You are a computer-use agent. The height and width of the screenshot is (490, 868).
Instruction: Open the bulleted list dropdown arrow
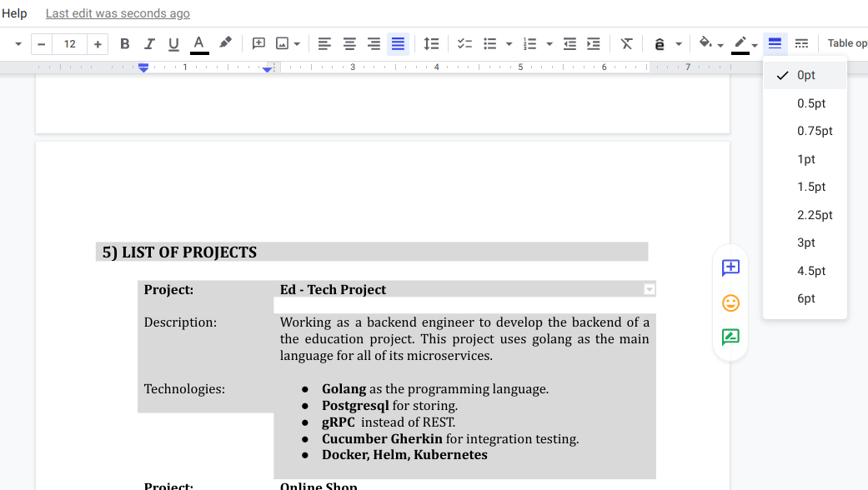pos(508,43)
